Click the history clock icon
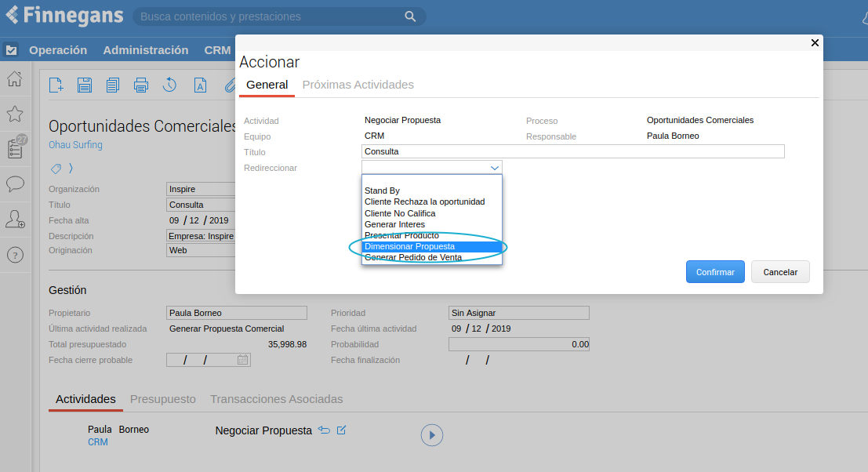Image resolution: width=868 pixels, height=472 pixels. 169,85
